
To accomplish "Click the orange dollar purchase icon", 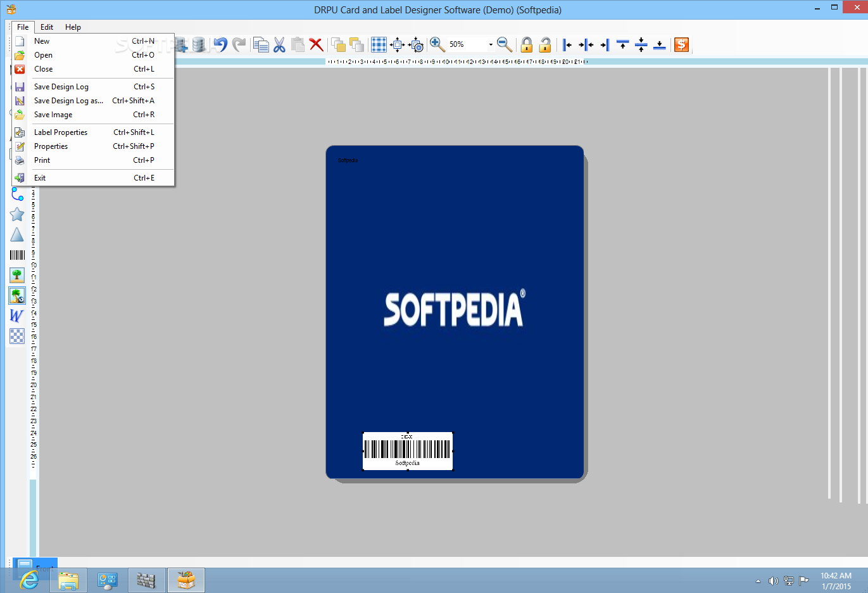I will click(x=682, y=44).
